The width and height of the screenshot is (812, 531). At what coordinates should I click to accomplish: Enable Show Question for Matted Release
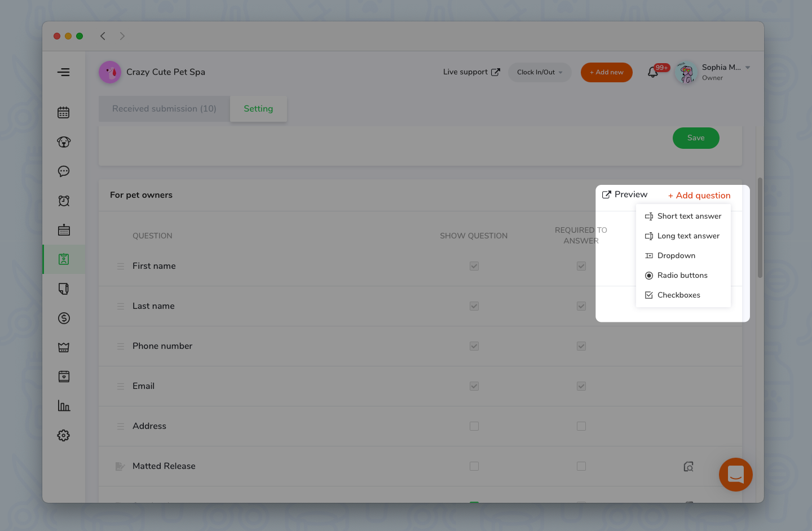pos(474,466)
